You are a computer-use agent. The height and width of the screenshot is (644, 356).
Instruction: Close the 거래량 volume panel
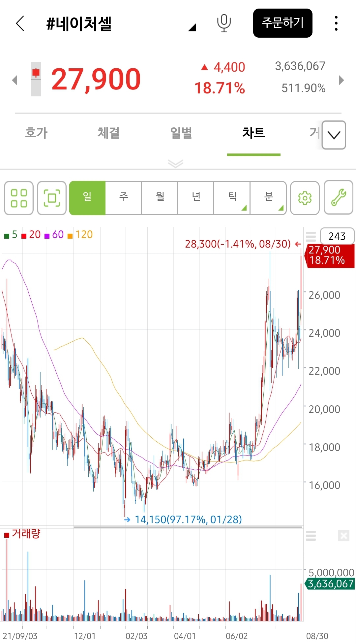pyautogui.click(x=343, y=536)
